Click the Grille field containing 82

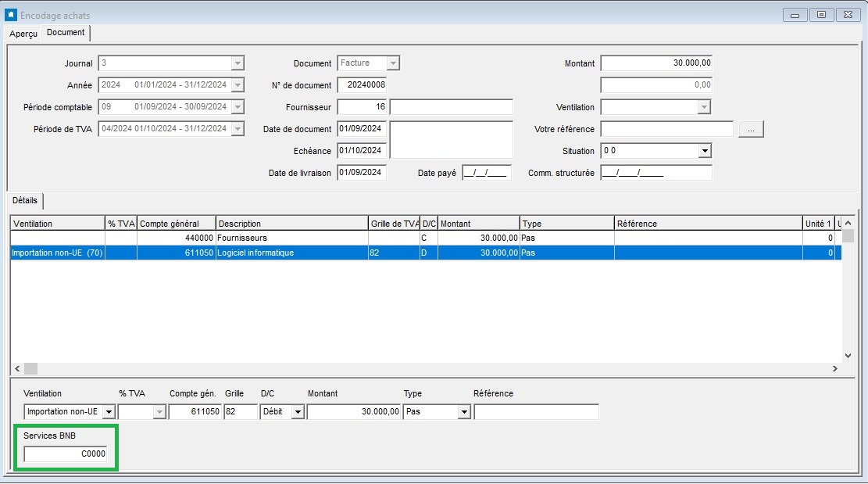coord(241,412)
